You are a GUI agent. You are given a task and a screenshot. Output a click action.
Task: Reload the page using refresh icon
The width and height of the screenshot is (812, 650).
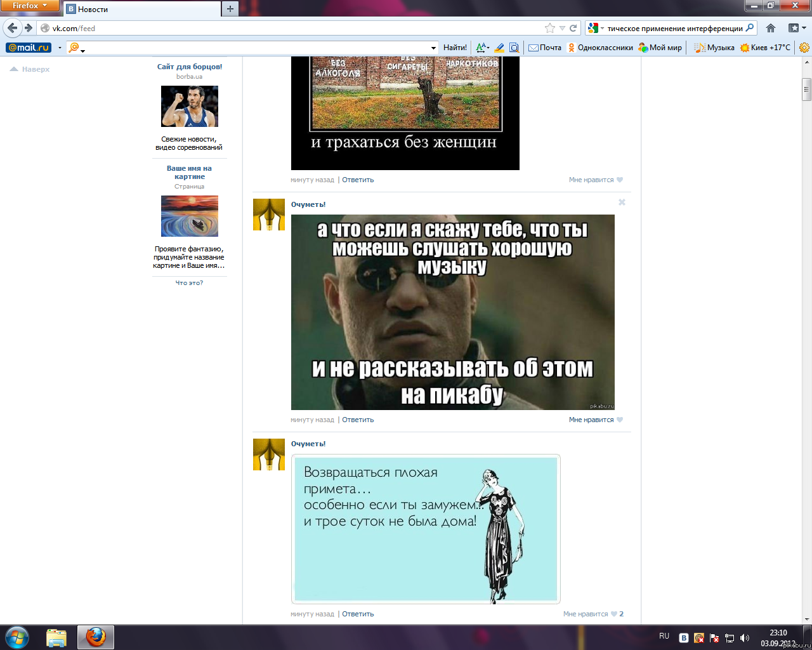click(x=573, y=28)
